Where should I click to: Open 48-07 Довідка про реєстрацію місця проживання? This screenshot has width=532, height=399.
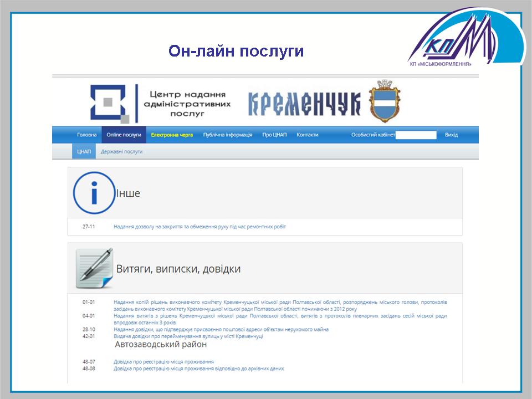163,361
